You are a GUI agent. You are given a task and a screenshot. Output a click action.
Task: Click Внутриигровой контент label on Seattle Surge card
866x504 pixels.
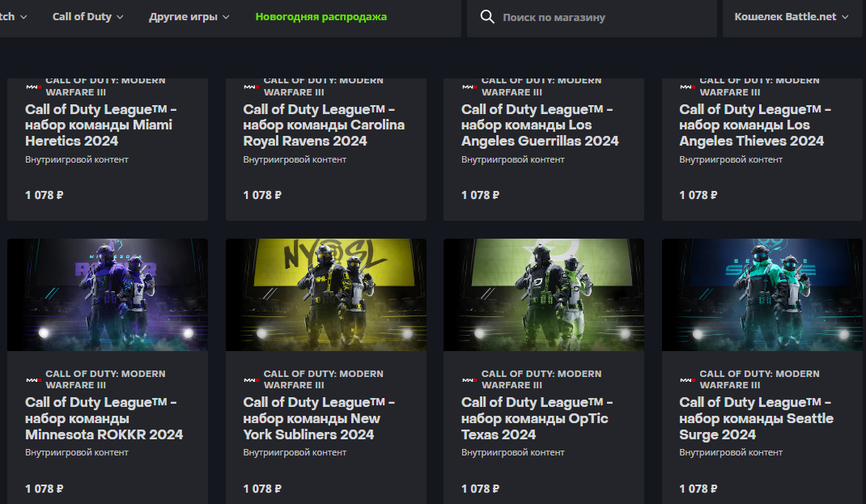[731, 452]
